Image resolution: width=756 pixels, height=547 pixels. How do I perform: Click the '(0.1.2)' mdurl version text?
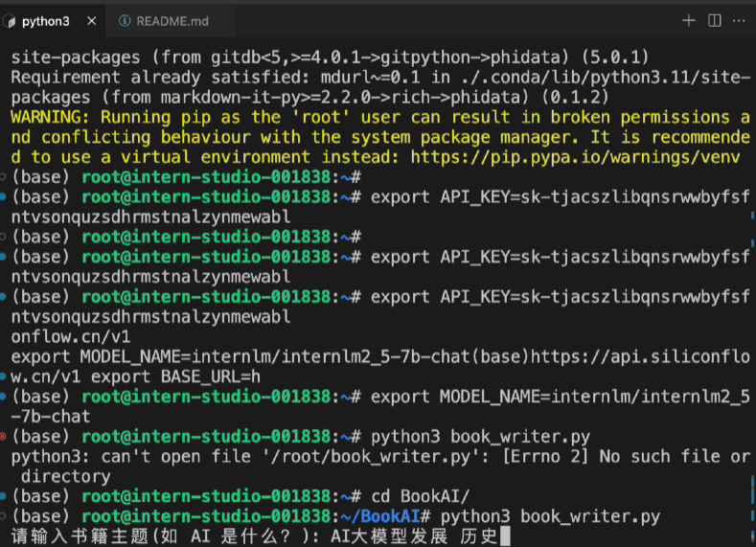576,98
